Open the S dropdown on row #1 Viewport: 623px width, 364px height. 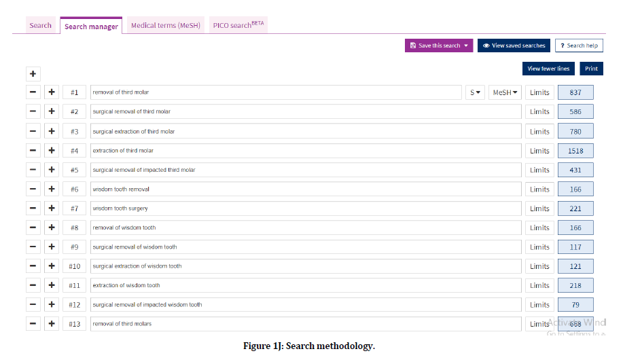(475, 92)
